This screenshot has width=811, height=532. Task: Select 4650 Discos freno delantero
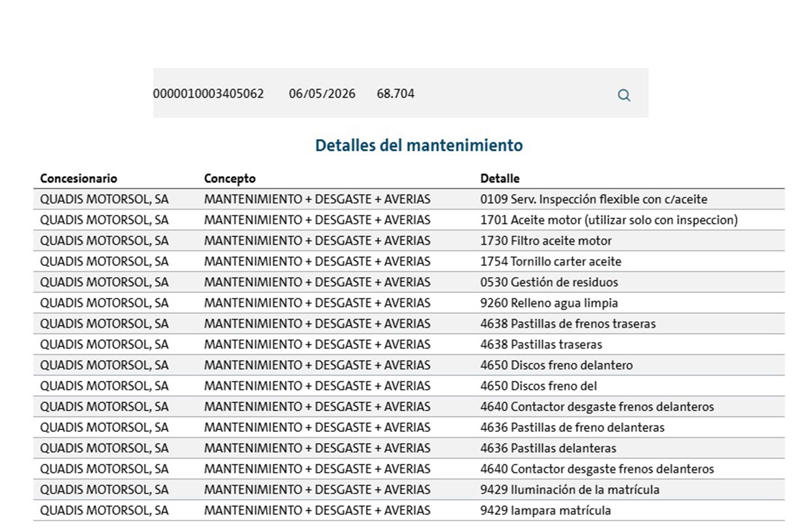click(556, 365)
